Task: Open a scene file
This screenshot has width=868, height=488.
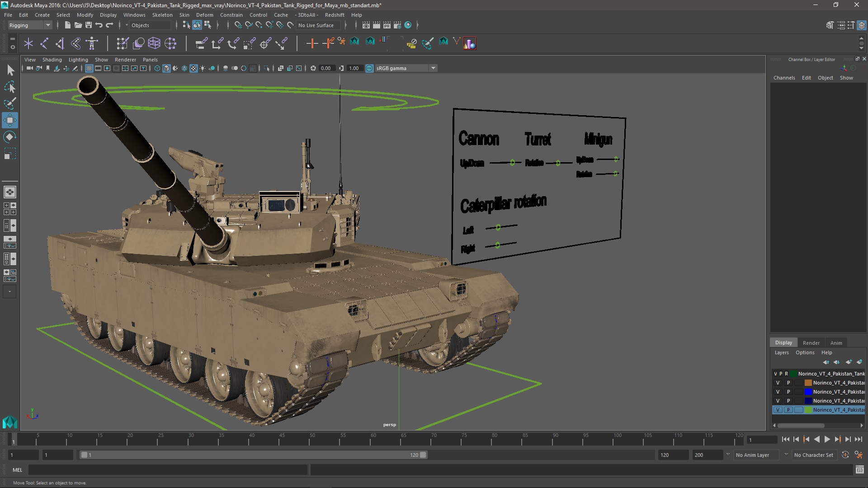Action: (x=78, y=25)
